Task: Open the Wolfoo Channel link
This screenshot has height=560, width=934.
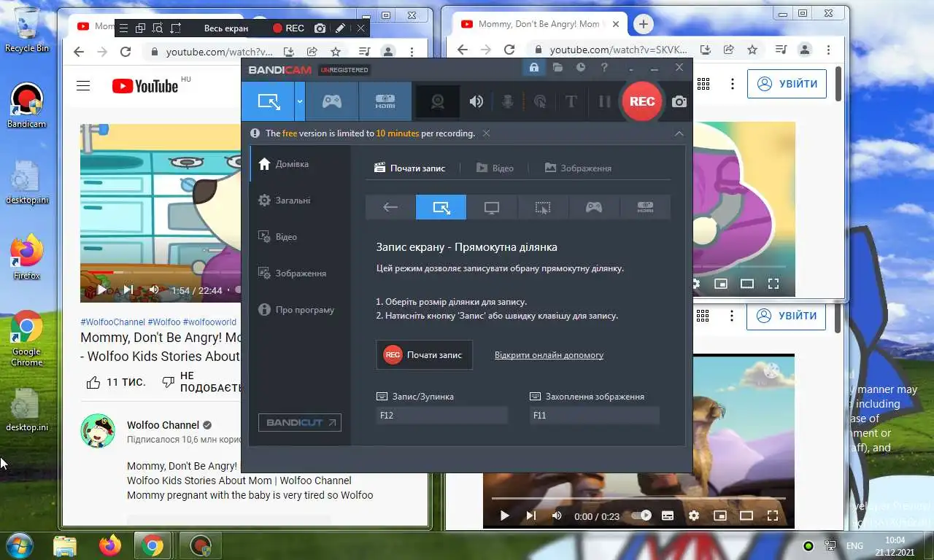Action: (x=163, y=425)
